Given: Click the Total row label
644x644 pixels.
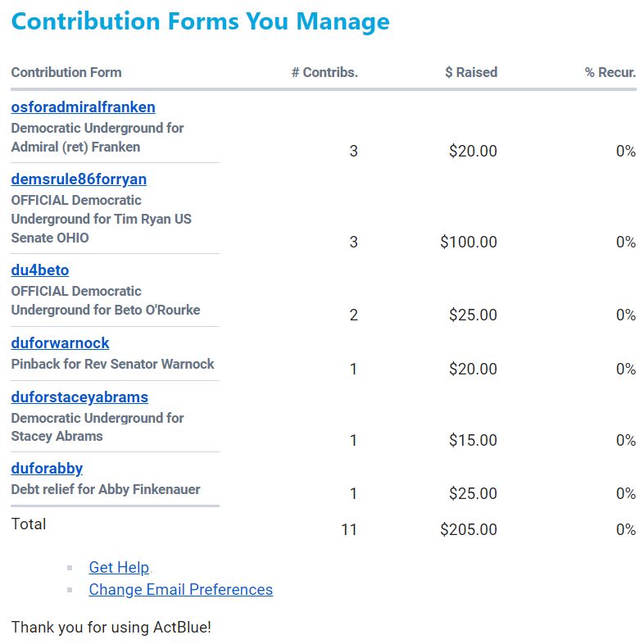Looking at the screenshot, I should pyautogui.click(x=29, y=524).
